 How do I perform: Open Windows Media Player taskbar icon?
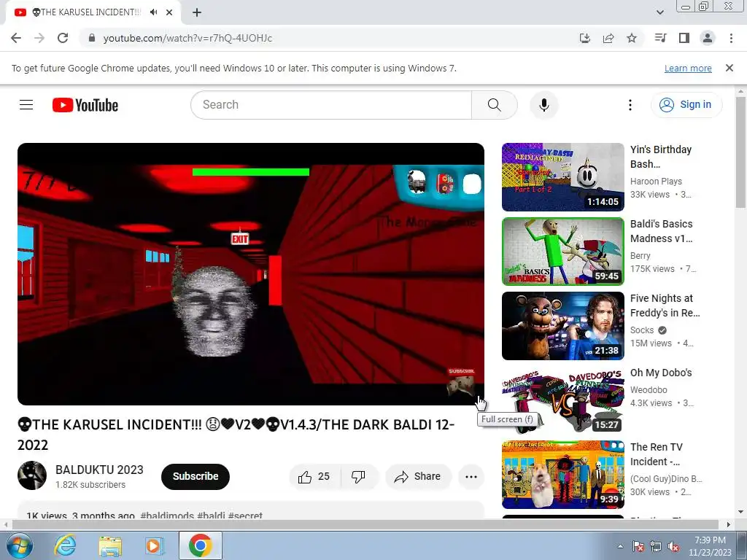pyautogui.click(x=153, y=545)
